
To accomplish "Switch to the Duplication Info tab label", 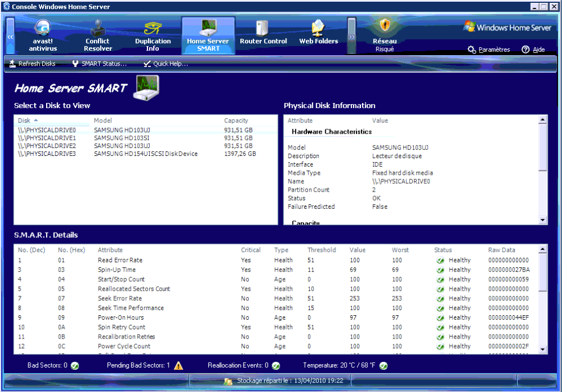I will [x=153, y=45].
